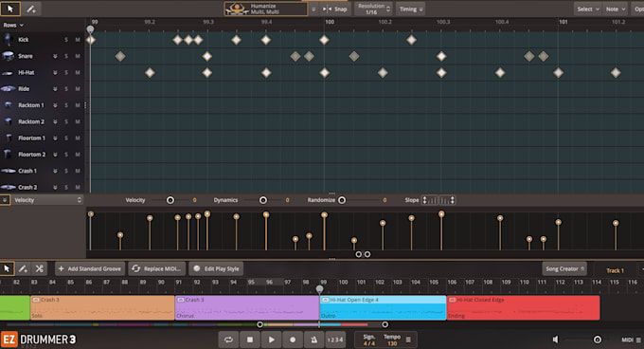Click the Snare drum instrument icon
Viewport: 644px width, 349px height.
pos(8,56)
